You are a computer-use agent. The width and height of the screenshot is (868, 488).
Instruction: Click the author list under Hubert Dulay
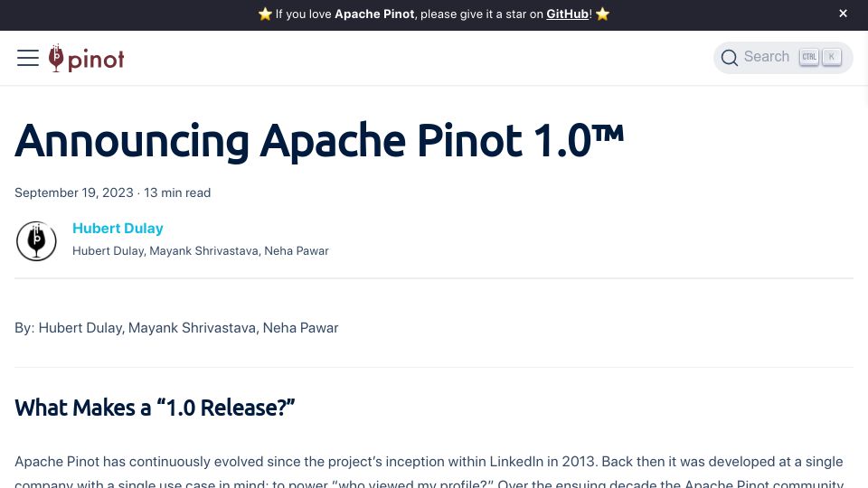201,250
